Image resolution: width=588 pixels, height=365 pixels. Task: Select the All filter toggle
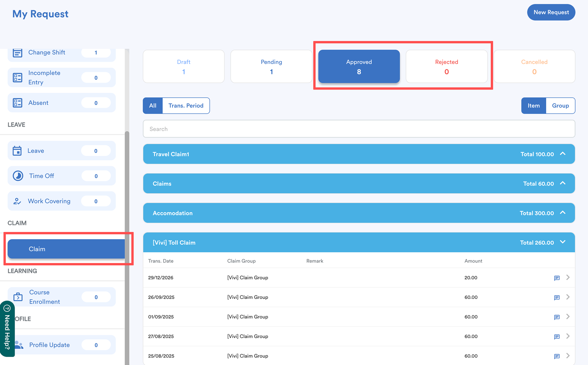pyautogui.click(x=152, y=105)
